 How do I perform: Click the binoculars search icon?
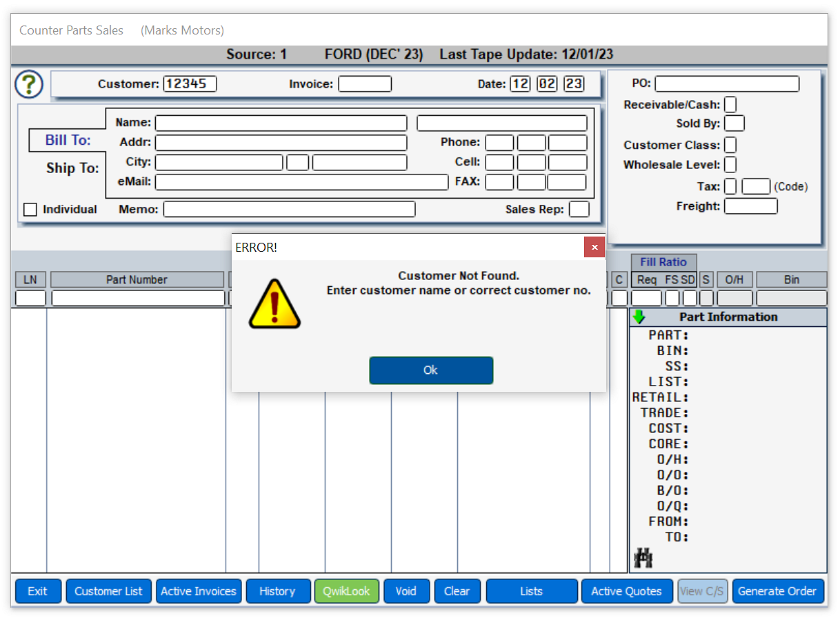coord(643,558)
